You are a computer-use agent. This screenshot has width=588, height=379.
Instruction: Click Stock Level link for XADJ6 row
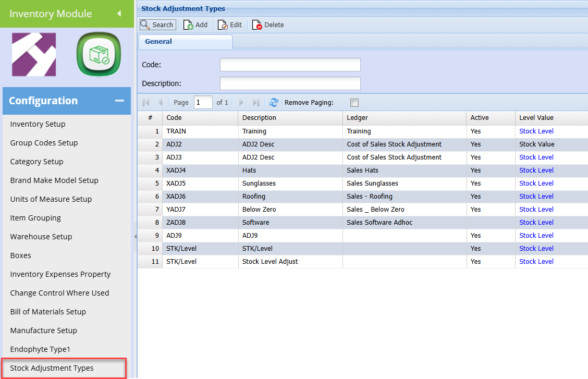536,197
